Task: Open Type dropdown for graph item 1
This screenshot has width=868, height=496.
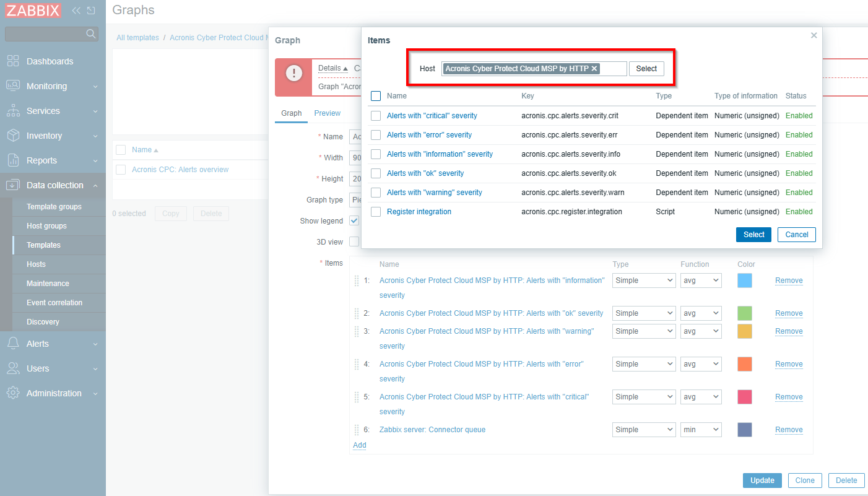Action: click(x=644, y=281)
